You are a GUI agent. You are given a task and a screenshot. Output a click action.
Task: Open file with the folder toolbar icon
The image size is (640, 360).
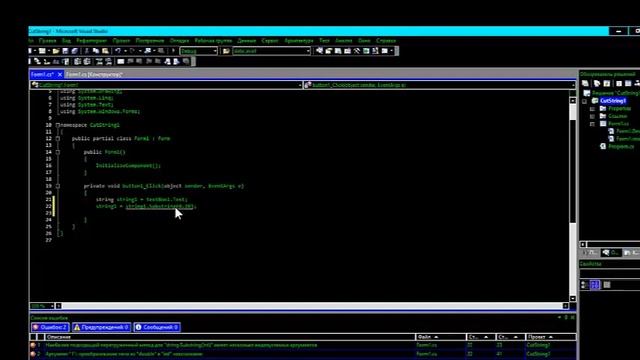coord(56,51)
